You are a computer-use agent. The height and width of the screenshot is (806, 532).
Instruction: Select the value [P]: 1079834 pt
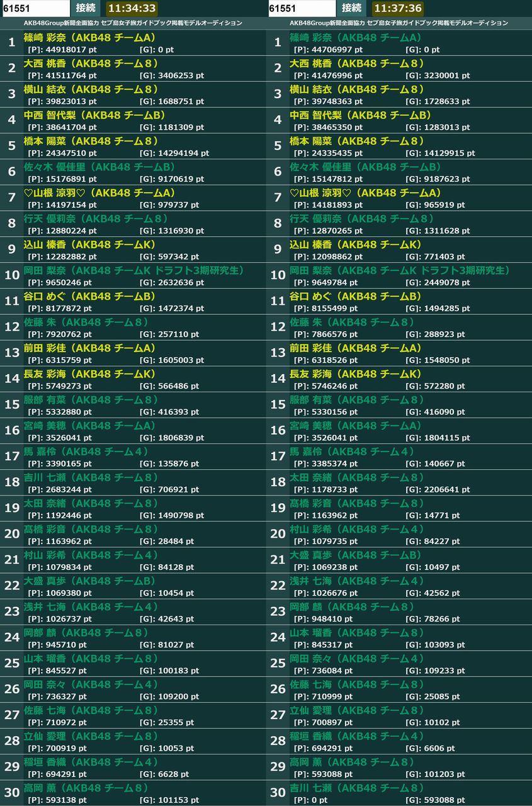[x=60, y=565]
